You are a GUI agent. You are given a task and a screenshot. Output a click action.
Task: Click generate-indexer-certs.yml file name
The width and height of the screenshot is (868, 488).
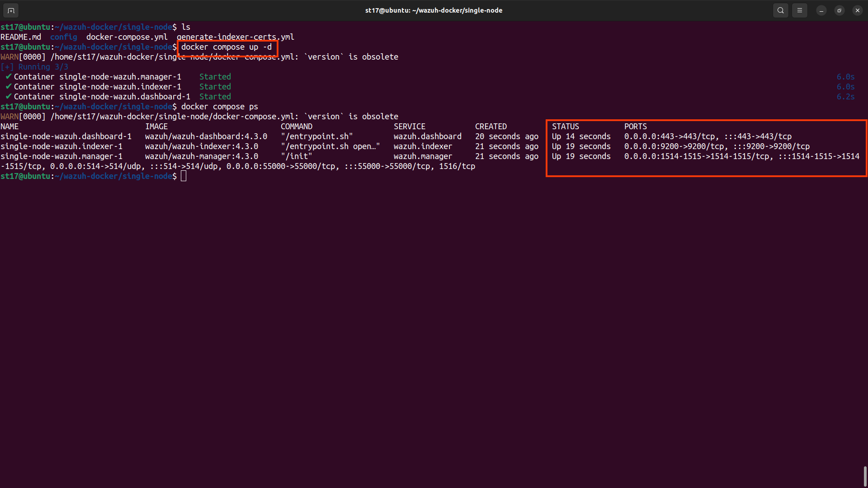click(236, 37)
